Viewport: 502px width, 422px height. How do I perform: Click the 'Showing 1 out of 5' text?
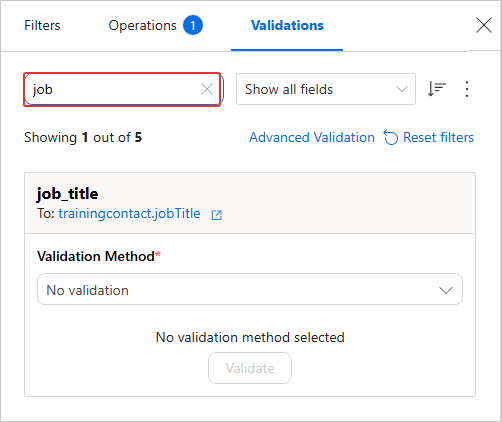coord(83,137)
